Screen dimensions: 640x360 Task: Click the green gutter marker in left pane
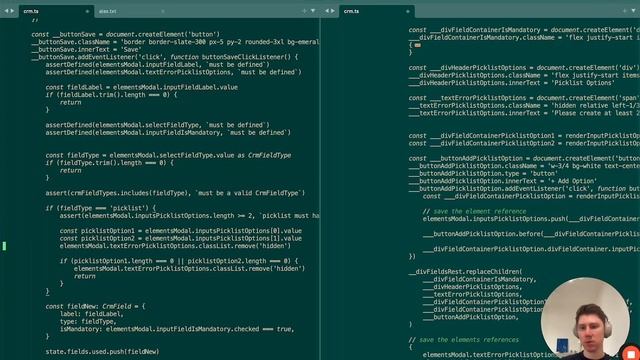[x=4, y=246]
